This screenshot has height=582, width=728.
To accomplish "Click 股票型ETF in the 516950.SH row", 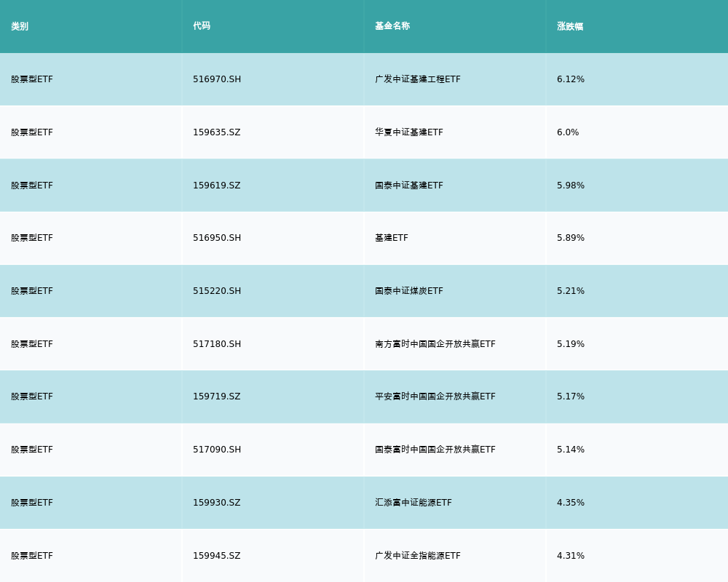I will pos(32,238).
